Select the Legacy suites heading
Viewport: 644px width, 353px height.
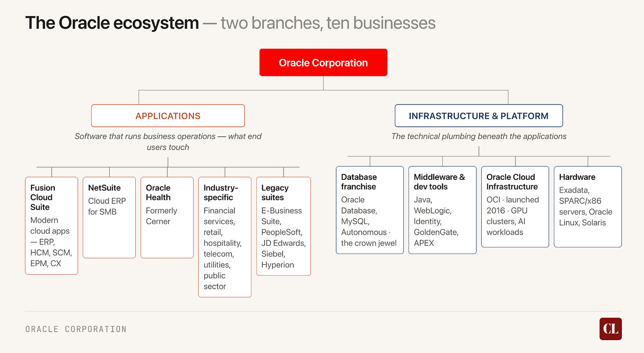[275, 193]
